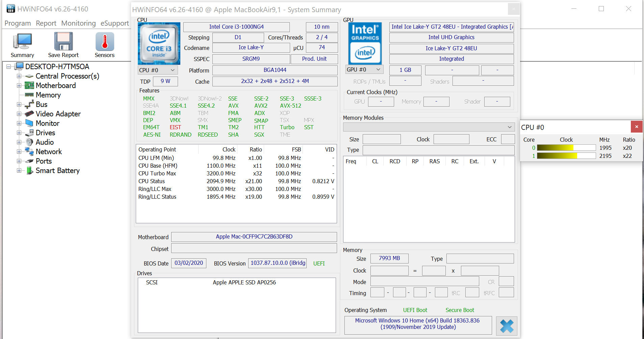644x339 pixels.
Task: Click the Save Report floppy icon
Action: tap(63, 45)
